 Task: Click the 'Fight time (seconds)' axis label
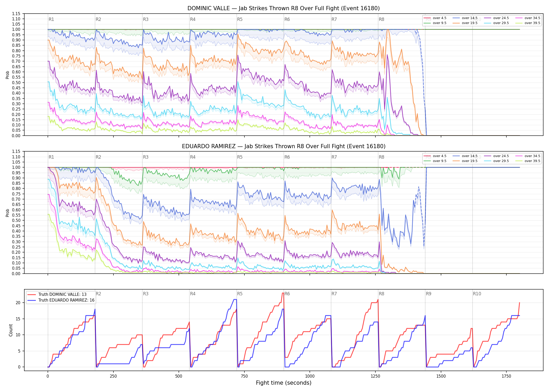[x=284, y=383]
